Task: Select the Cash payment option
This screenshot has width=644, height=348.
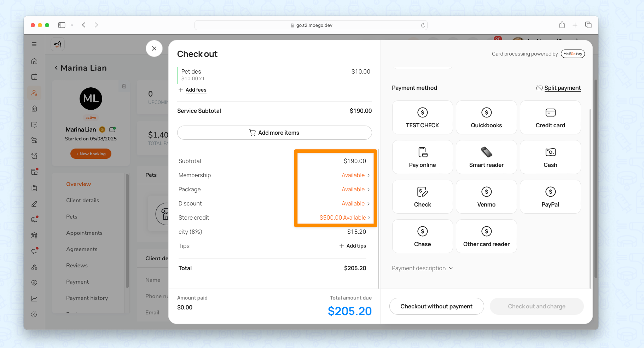Action: pos(550,157)
